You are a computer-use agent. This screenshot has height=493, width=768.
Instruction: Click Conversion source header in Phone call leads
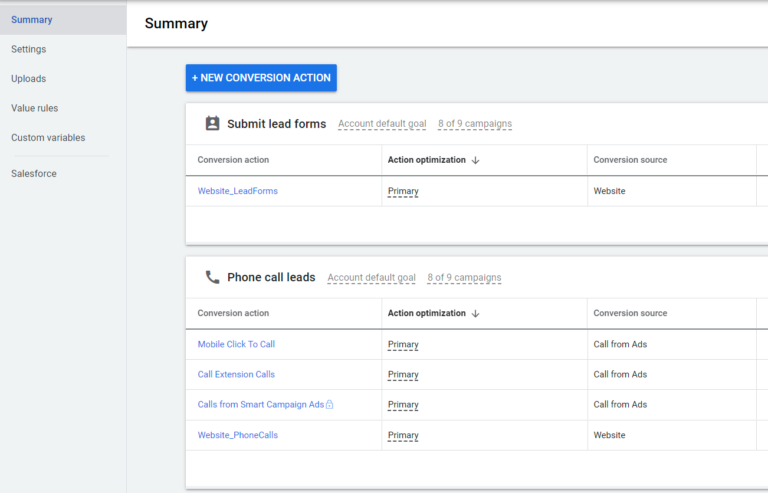[630, 314]
